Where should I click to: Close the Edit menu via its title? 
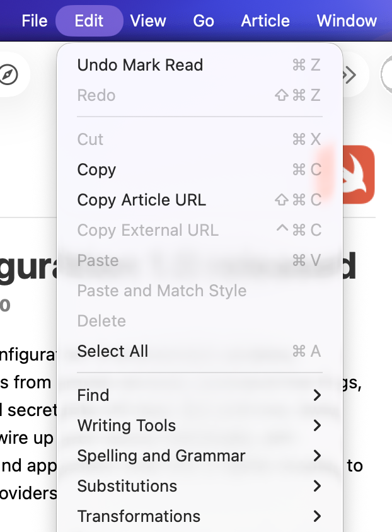pyautogui.click(x=89, y=21)
